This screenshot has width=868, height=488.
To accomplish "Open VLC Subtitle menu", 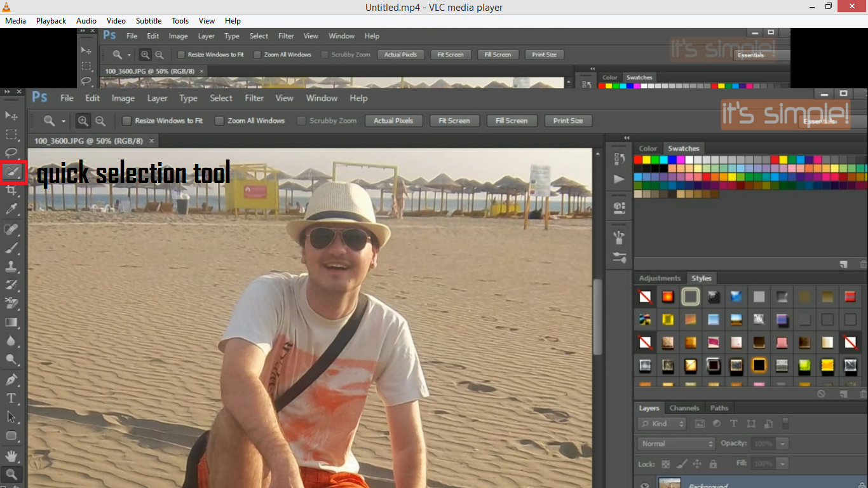I will pyautogui.click(x=149, y=21).
